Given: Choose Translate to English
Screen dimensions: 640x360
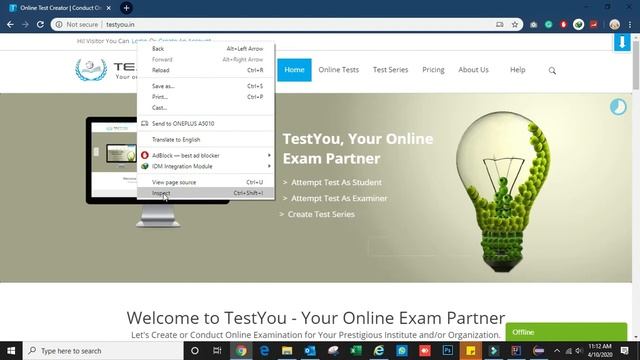Looking at the screenshot, I should pyautogui.click(x=206, y=140).
